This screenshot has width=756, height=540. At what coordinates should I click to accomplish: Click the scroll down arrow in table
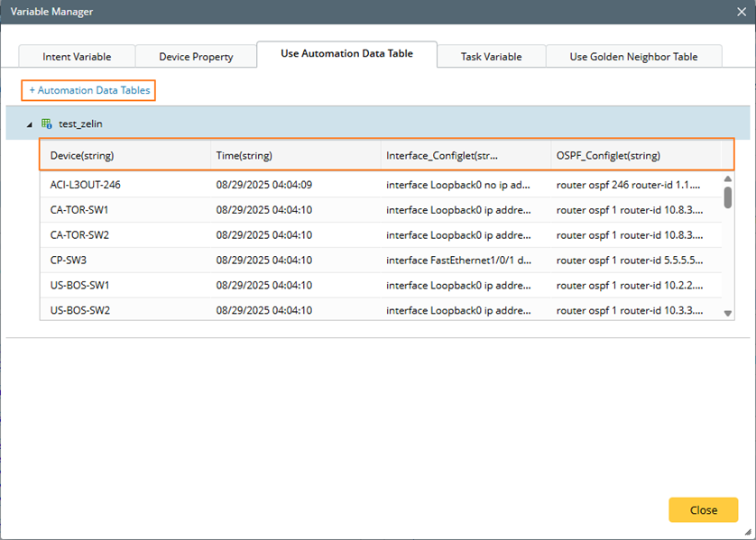[x=728, y=313]
